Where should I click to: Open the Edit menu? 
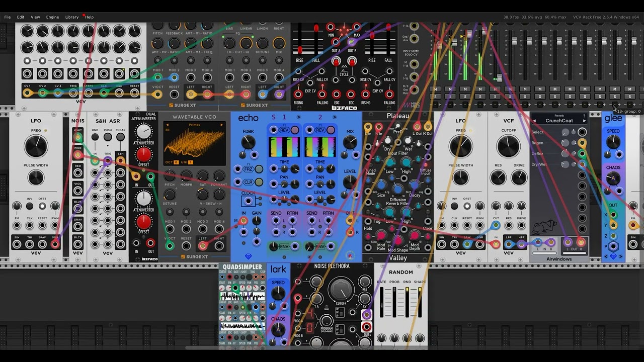21,17
